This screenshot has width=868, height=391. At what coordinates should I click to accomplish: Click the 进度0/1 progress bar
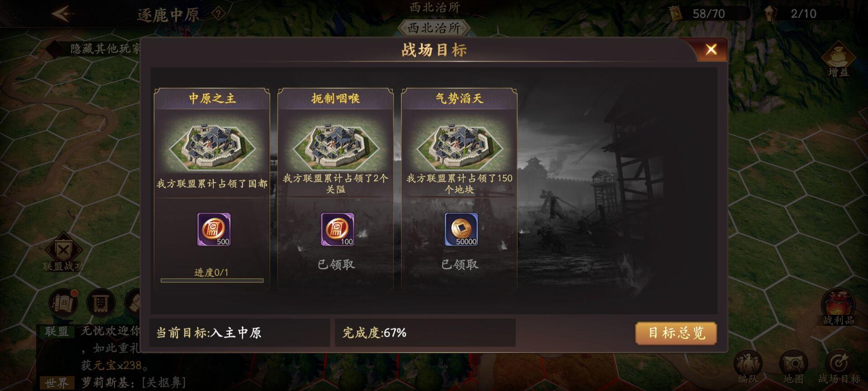(x=212, y=280)
